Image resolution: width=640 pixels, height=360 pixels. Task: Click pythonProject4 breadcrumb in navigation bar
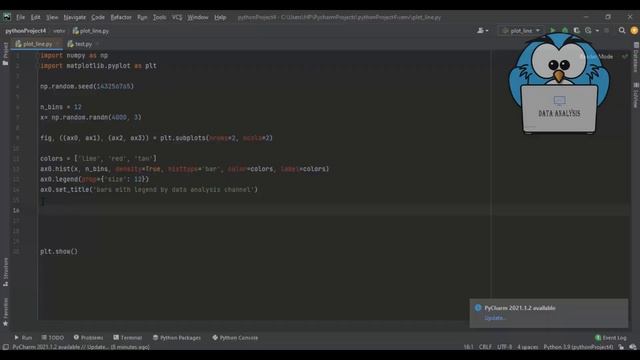pyautogui.click(x=26, y=31)
